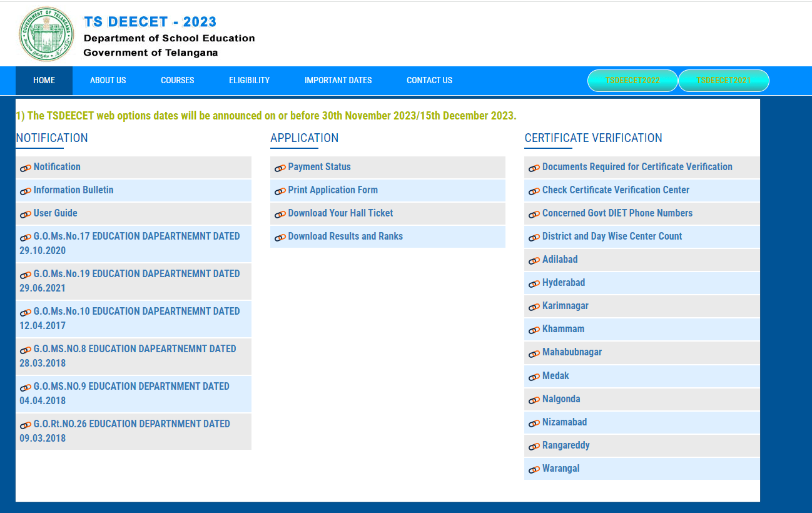Click chain icon beside G.O.Rt.NO.26 entry

tap(26, 425)
